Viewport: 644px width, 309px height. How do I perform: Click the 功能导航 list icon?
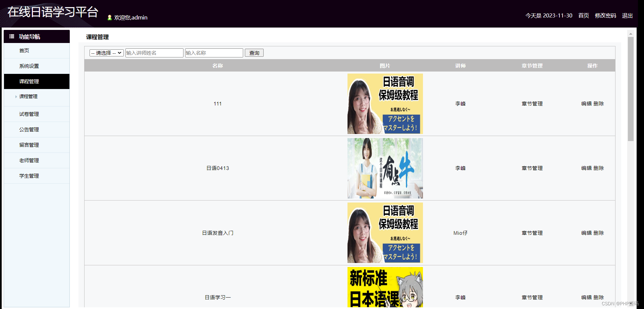12,36
